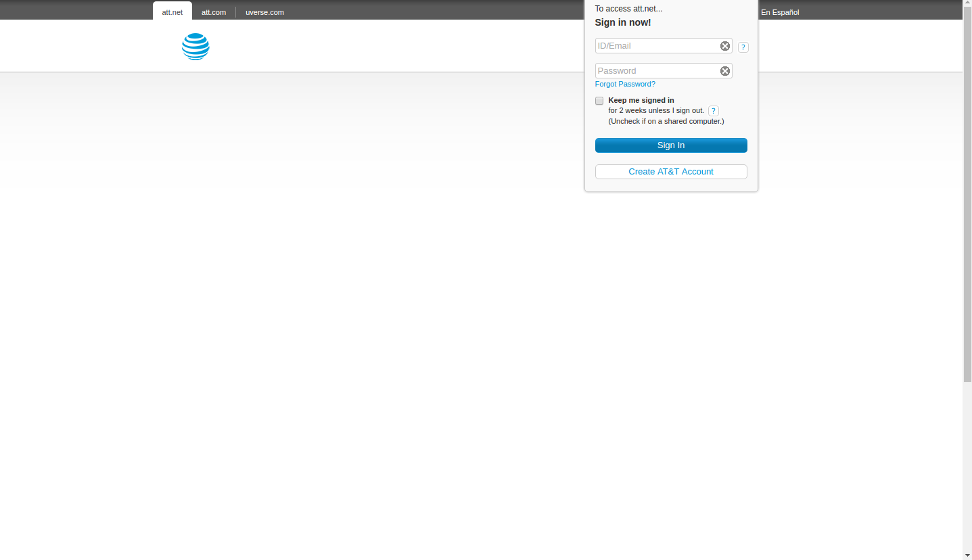Clear the ID/Email field with its X icon
Image resolution: width=972 pixels, height=560 pixels.
725,46
